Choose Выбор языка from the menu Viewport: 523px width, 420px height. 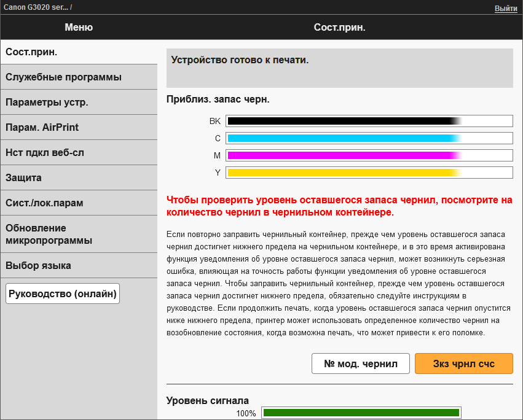click(79, 265)
